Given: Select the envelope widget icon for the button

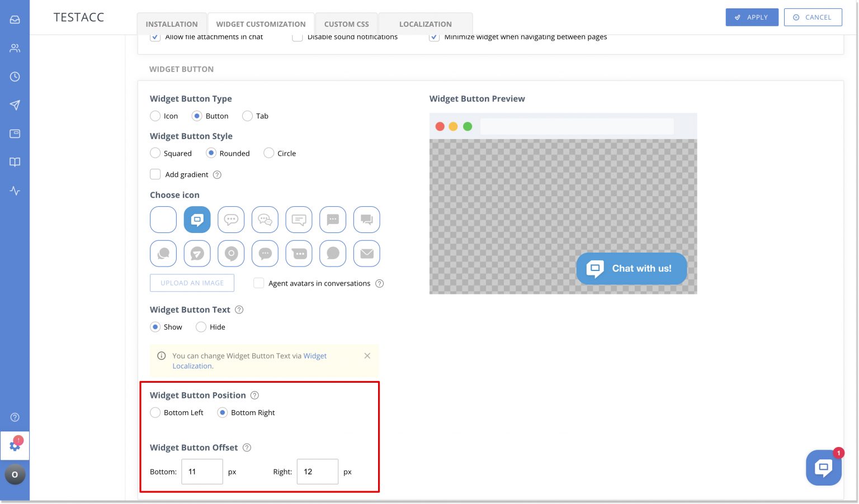Looking at the screenshot, I should pos(366,253).
